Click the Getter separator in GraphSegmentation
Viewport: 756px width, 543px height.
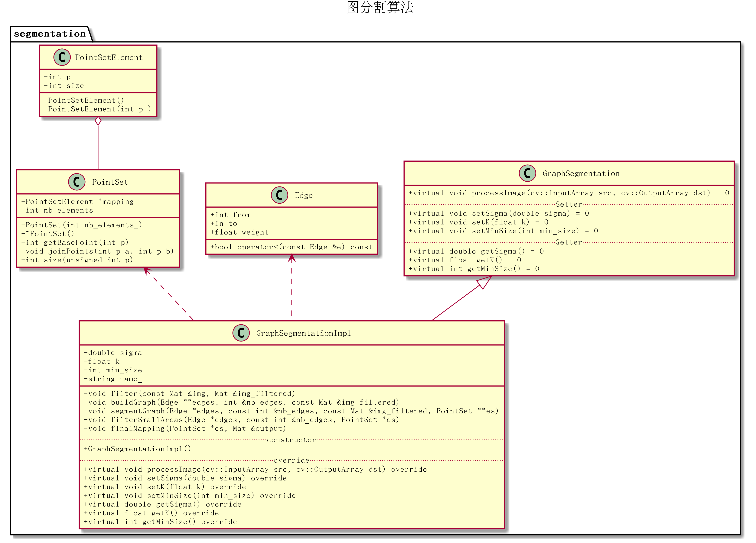(x=568, y=242)
